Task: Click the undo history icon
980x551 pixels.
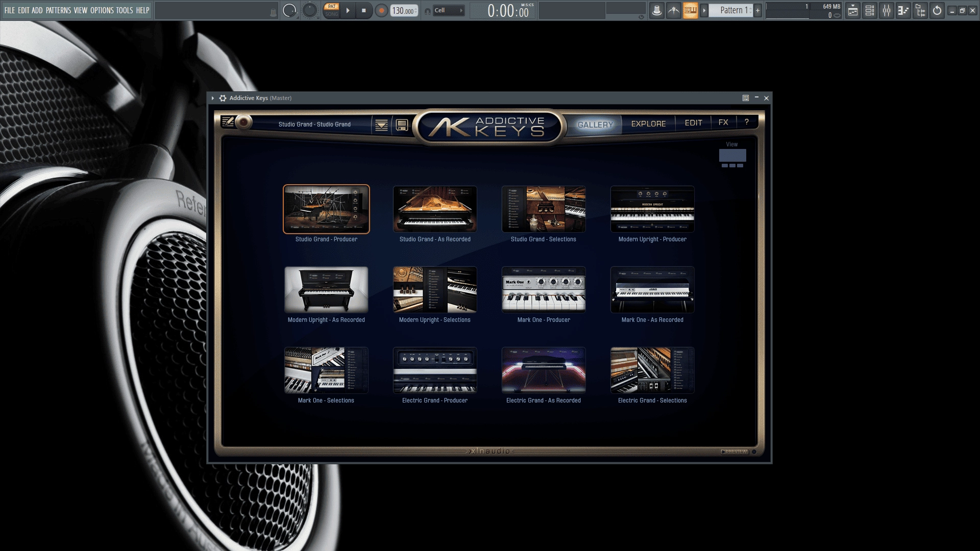Action: pyautogui.click(x=937, y=10)
